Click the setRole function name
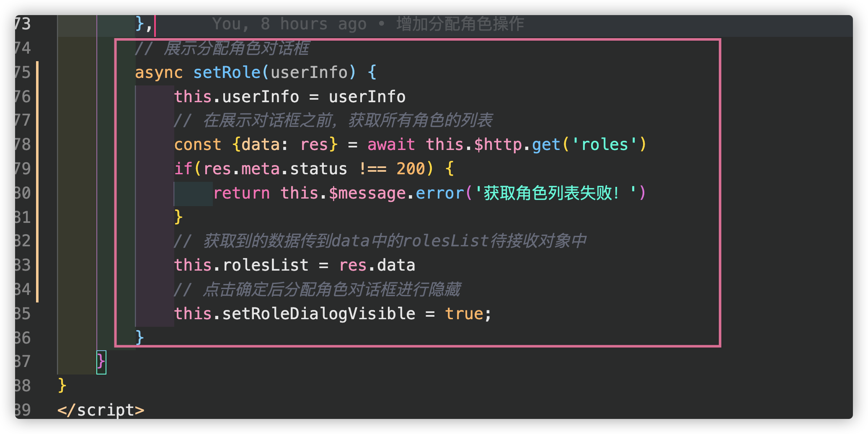This screenshot has width=868, height=434. [227, 72]
